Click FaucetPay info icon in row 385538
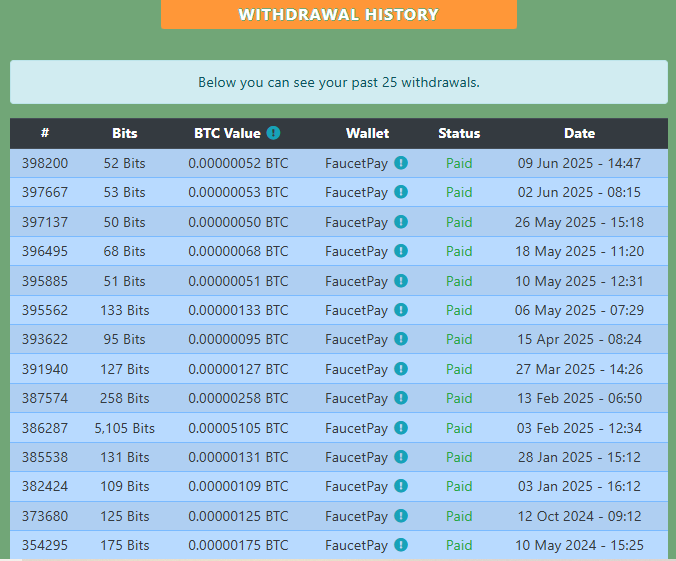676x561 pixels. click(x=401, y=457)
